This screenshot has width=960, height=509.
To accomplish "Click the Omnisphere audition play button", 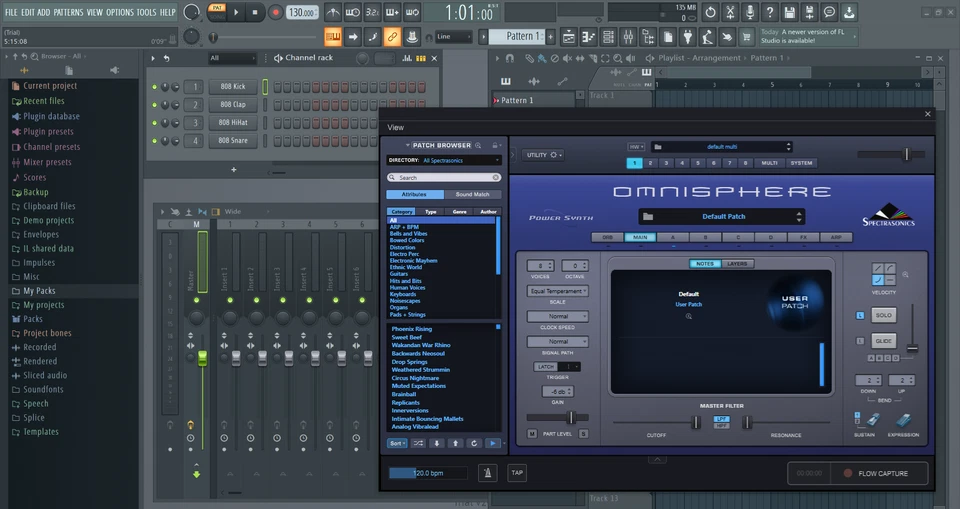I will [493, 443].
